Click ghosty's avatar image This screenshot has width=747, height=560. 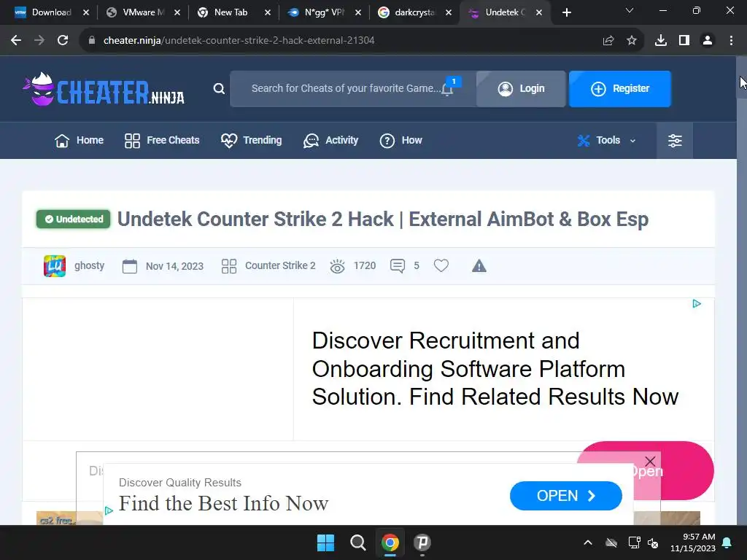pos(55,265)
